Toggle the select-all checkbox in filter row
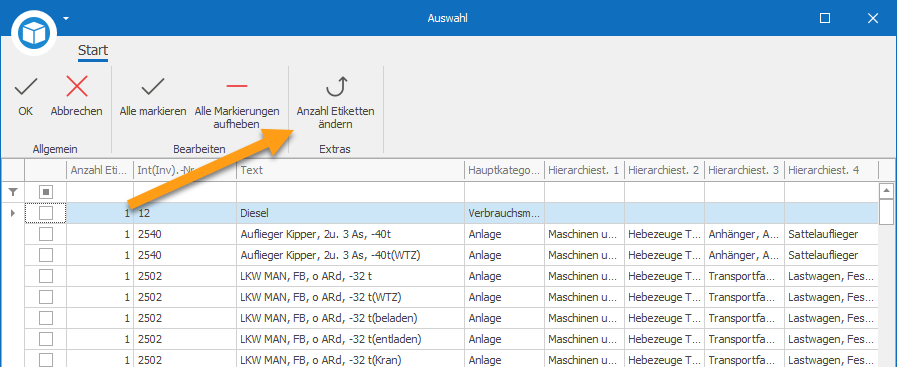 coord(46,193)
